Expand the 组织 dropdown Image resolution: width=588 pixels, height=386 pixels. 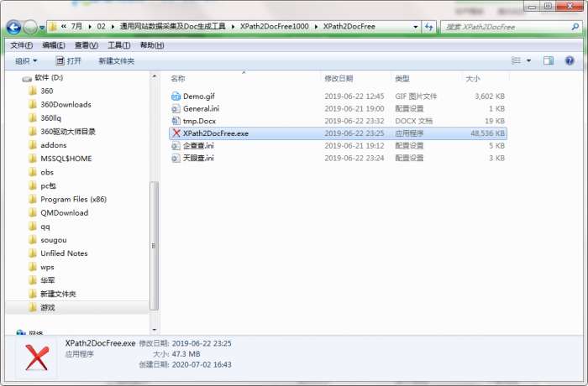[x=26, y=60]
